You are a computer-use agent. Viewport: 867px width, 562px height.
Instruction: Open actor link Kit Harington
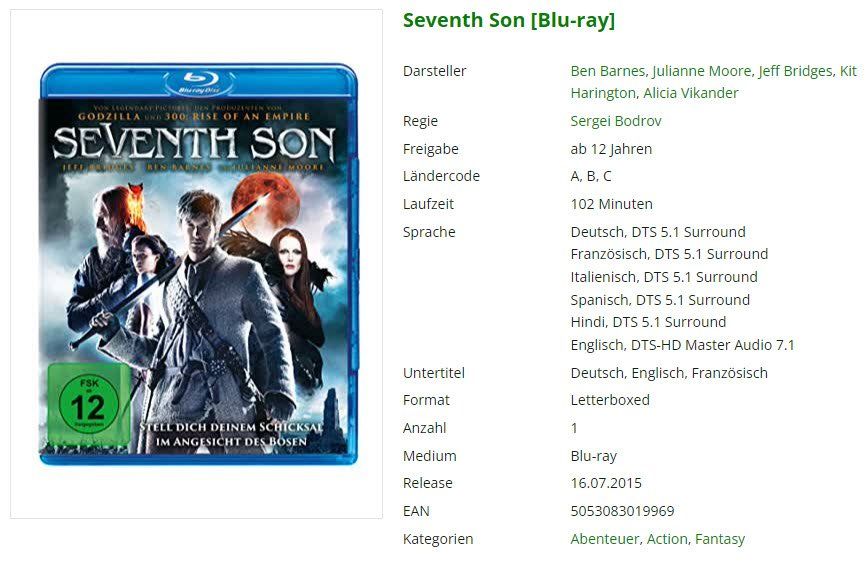coord(713,82)
